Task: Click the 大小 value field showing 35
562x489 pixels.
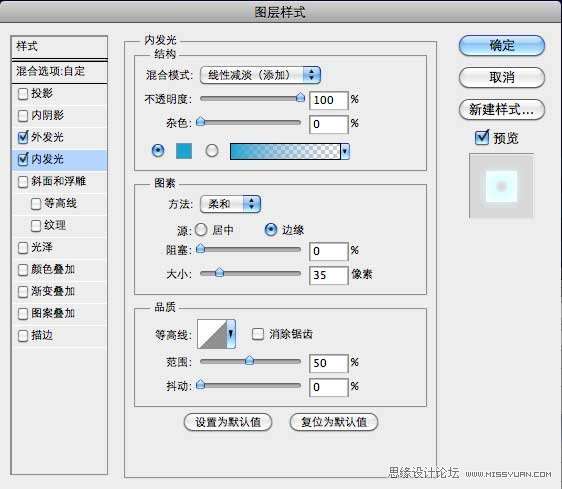Action: pyautogui.click(x=329, y=275)
